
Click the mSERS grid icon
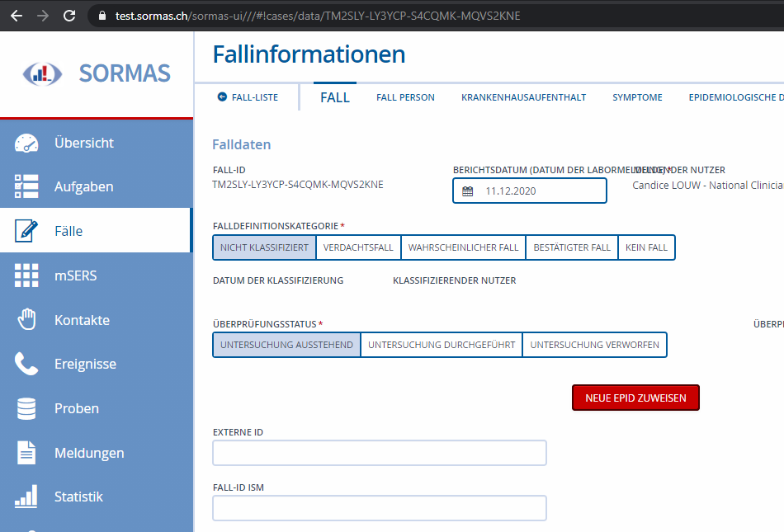click(x=26, y=275)
